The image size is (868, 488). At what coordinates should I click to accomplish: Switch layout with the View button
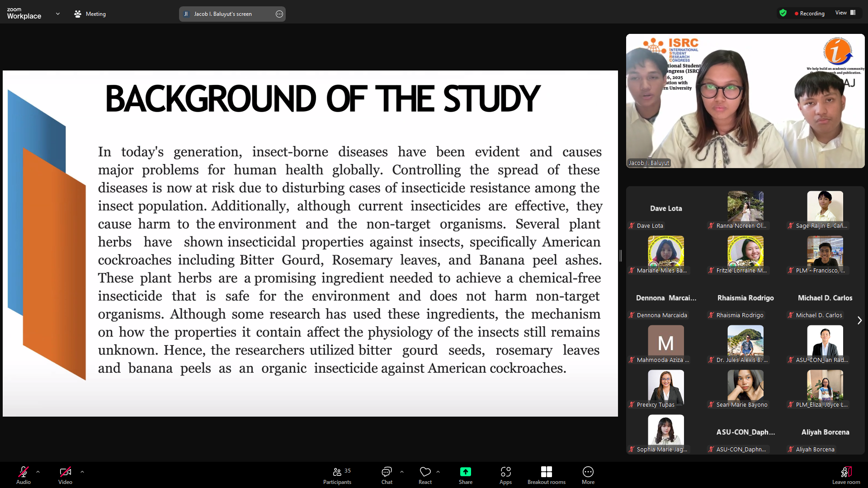click(845, 13)
